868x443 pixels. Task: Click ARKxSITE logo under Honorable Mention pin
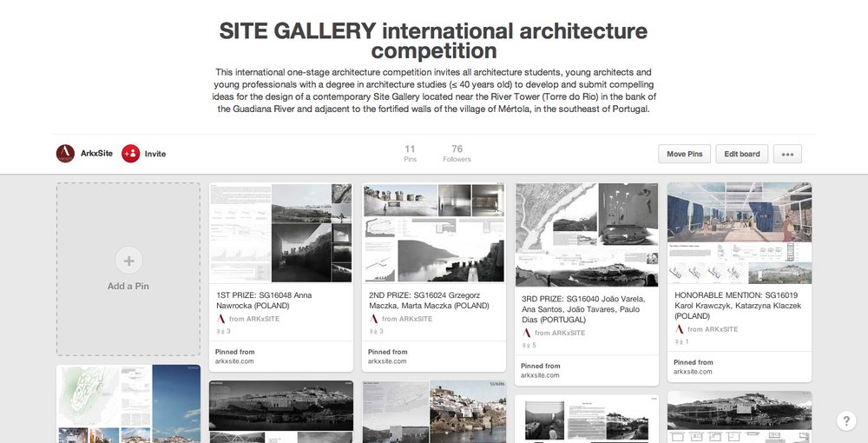679,329
